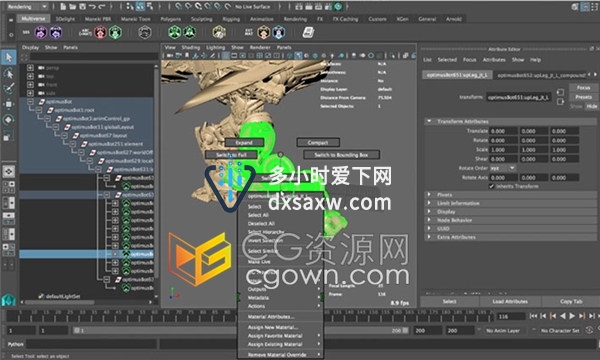The height and width of the screenshot is (360, 600).
Task: Expand the Display section in Attribute Editor
Action: point(429,212)
